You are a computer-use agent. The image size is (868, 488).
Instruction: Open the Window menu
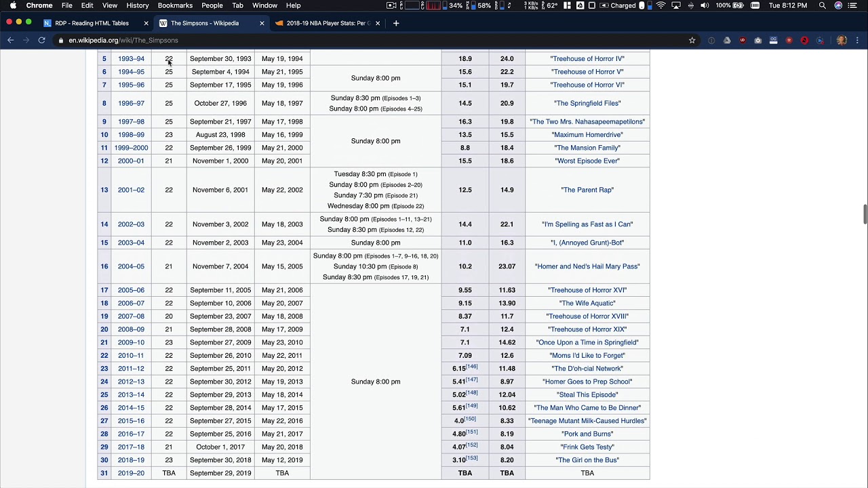click(264, 5)
